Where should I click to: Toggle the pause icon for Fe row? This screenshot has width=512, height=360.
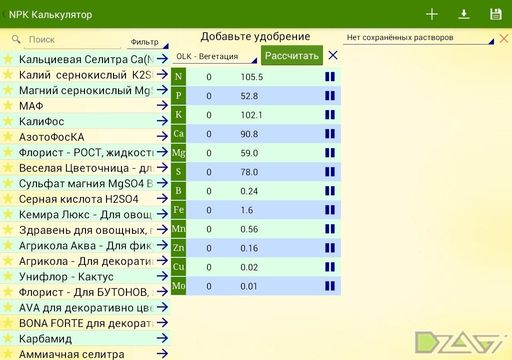click(x=330, y=210)
